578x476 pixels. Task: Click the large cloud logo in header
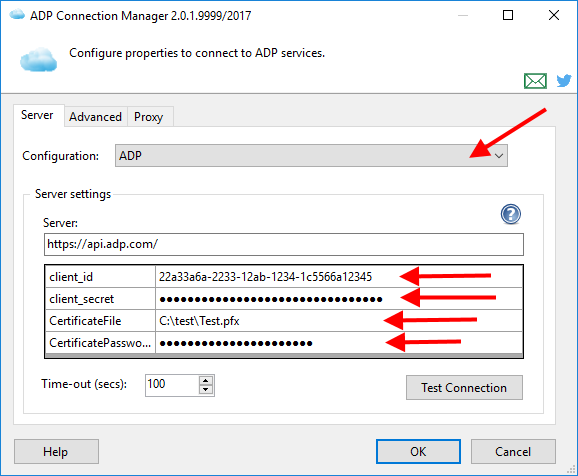pyautogui.click(x=38, y=59)
